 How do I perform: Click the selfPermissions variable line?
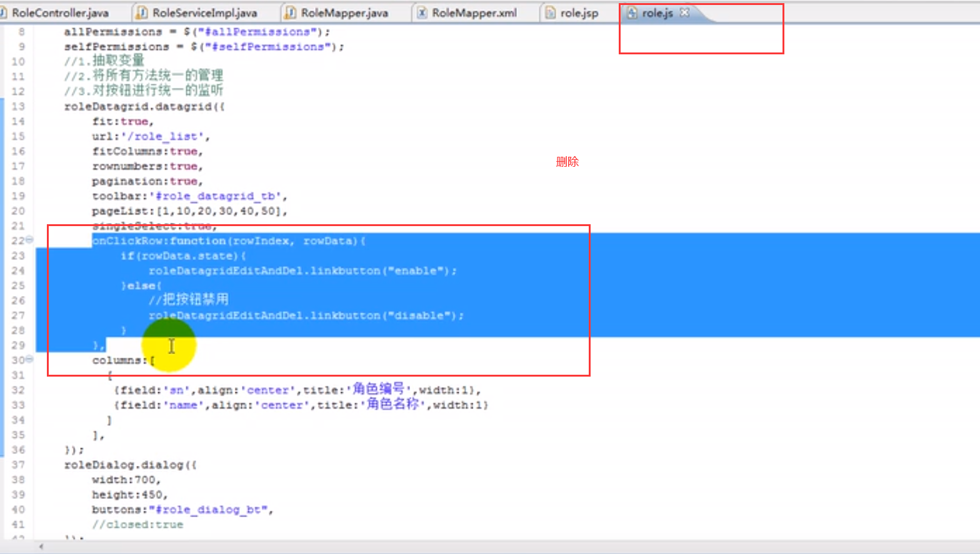[x=204, y=47]
